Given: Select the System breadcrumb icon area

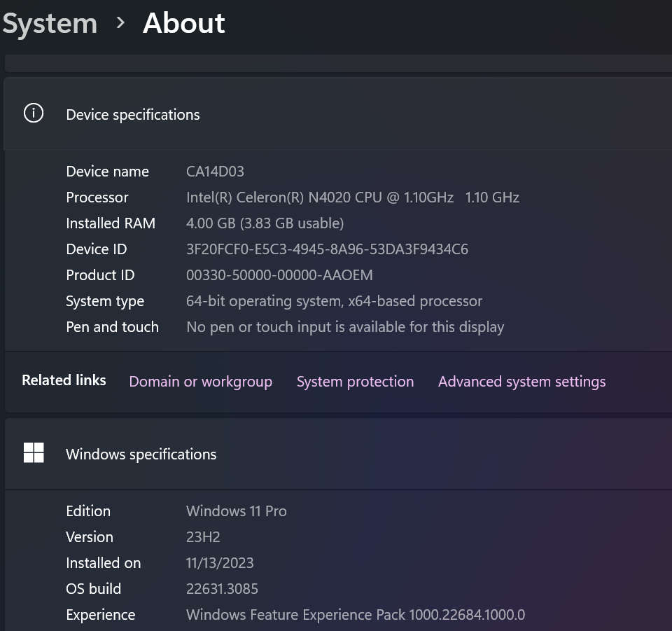Looking at the screenshot, I should [x=49, y=23].
